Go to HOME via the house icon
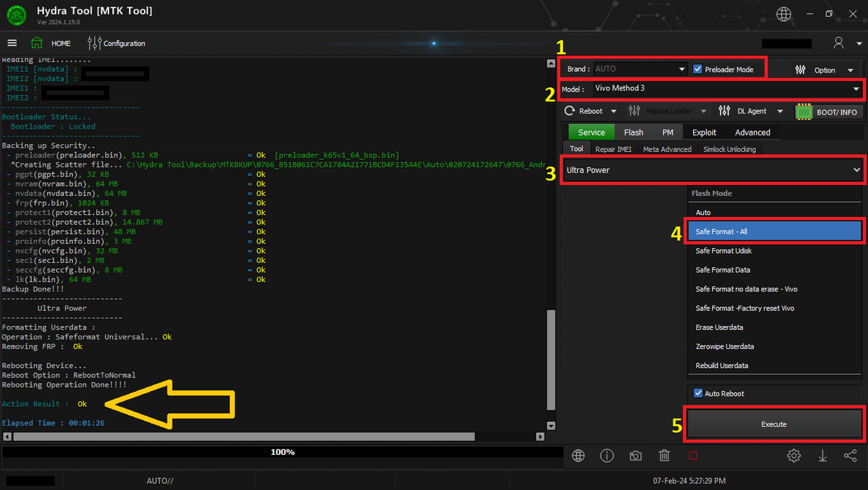This screenshot has height=490, width=868. point(37,43)
